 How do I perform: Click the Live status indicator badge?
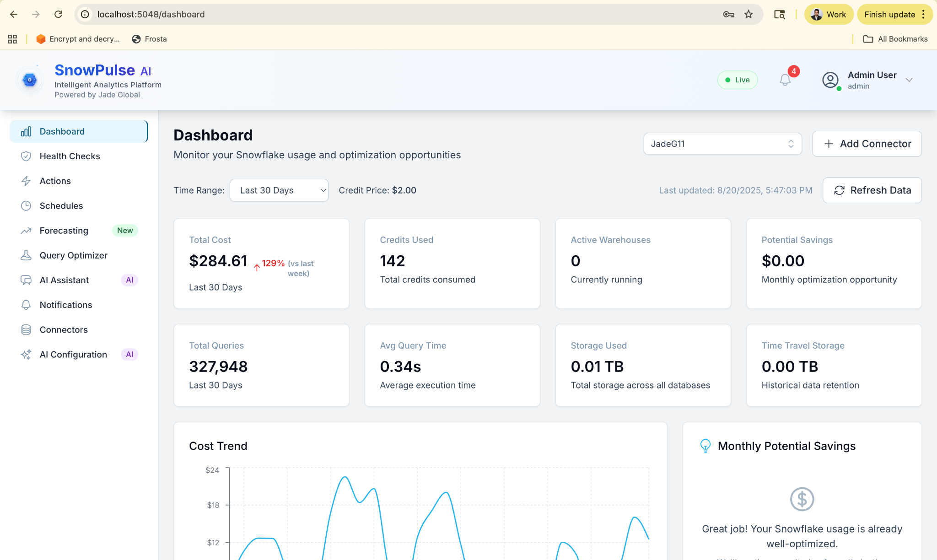pyautogui.click(x=738, y=80)
